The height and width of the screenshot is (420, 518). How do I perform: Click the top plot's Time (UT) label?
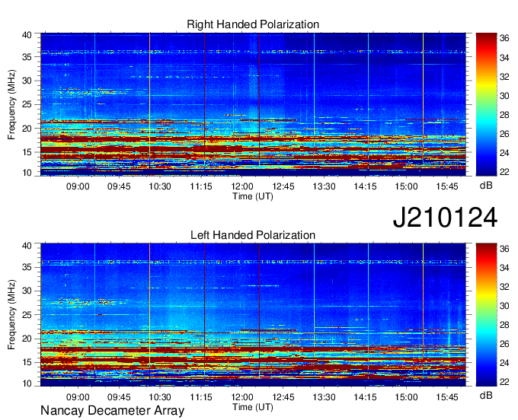coord(253,196)
